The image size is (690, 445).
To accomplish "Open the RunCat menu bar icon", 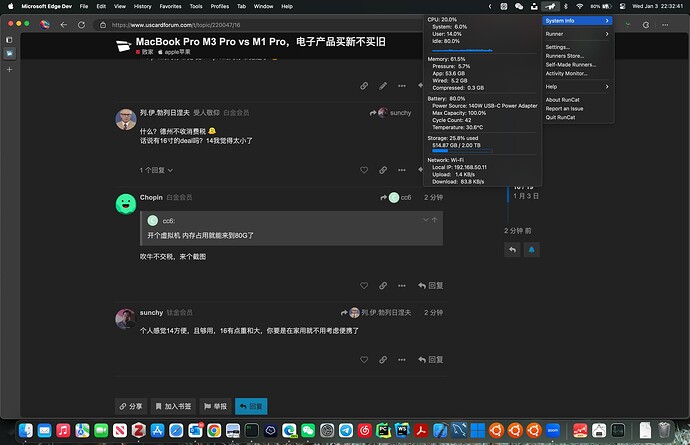I will (x=550, y=6).
